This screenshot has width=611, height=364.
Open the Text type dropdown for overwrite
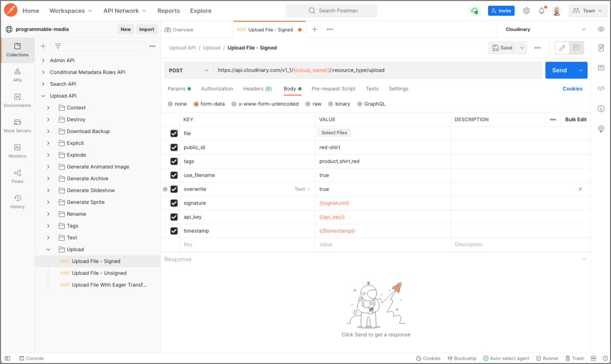302,189
